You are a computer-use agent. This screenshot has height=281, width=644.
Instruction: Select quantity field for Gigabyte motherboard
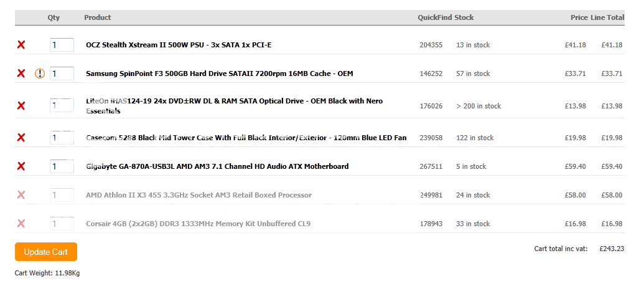pos(62,166)
